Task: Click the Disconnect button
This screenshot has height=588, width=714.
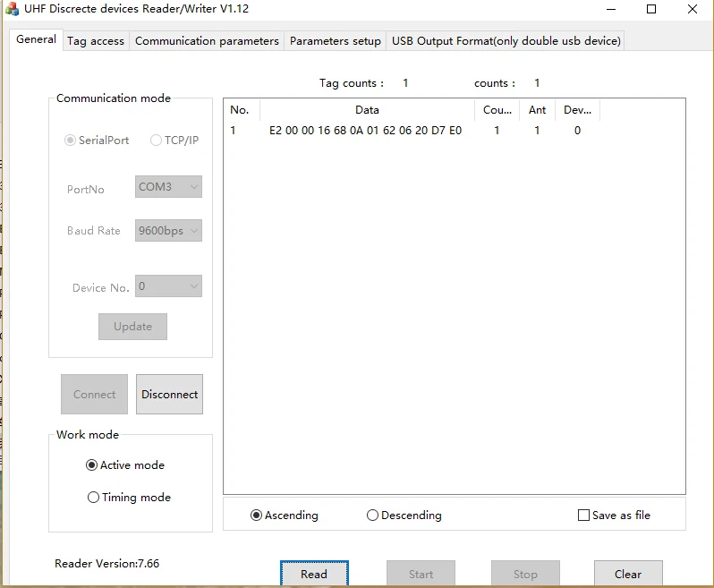Action: click(x=169, y=395)
